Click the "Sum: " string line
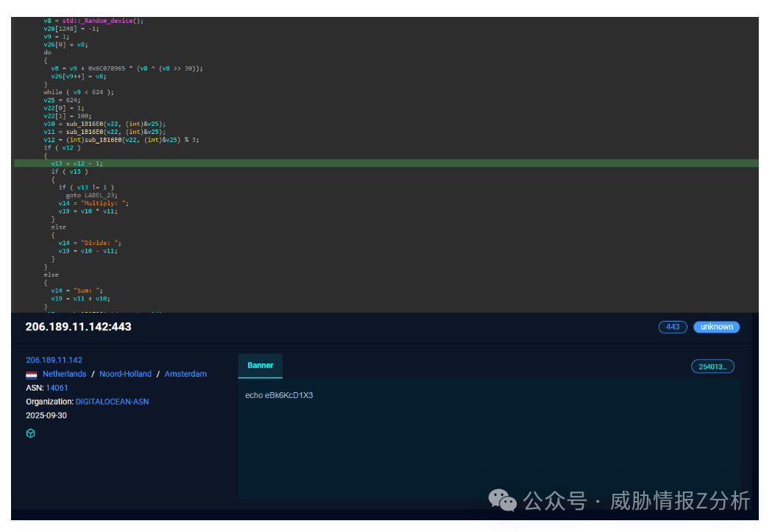 coord(77,291)
